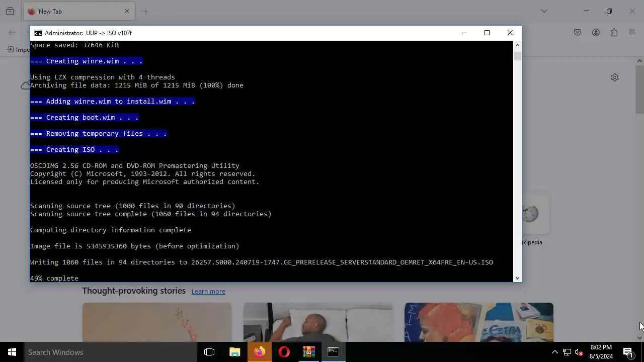Click the 'Using LZX compression' line

[x=103, y=77]
